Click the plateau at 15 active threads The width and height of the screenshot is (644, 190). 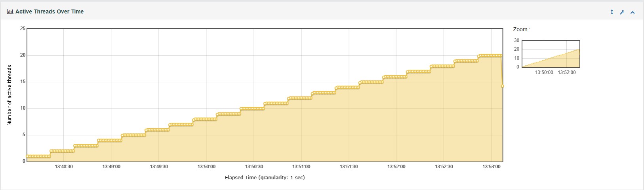tap(371, 82)
